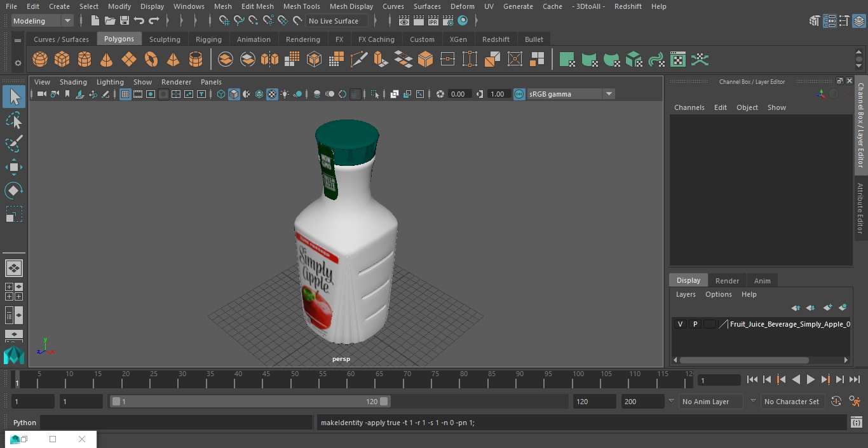The image size is (868, 448).
Task: Click the current frame input field
Action: point(719,380)
